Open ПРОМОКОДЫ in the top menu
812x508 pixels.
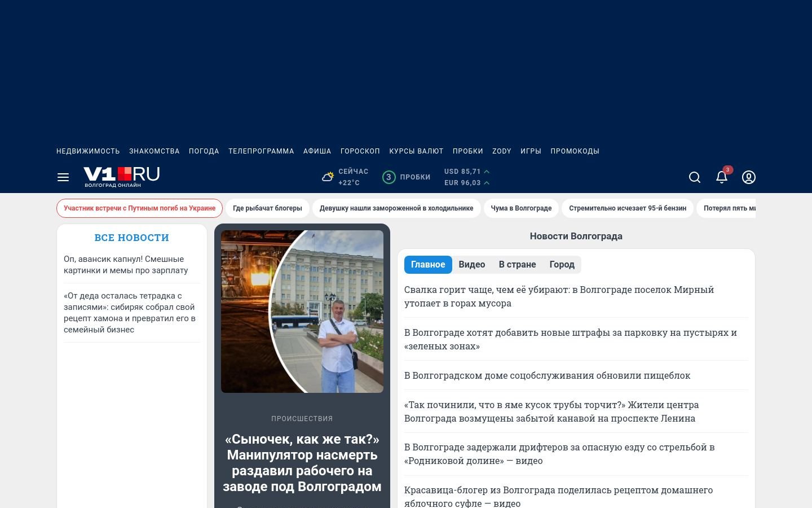click(x=575, y=151)
